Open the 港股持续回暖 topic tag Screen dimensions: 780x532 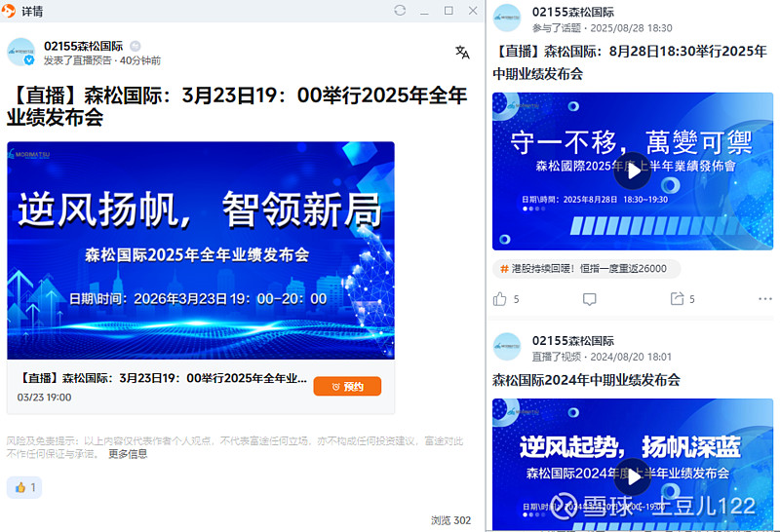[587, 269]
